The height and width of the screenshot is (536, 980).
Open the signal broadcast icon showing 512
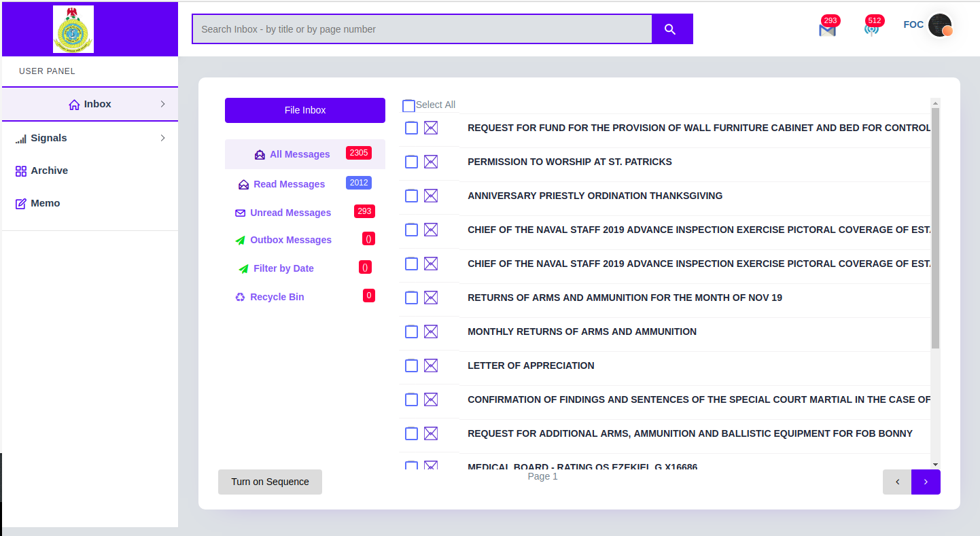click(x=871, y=29)
